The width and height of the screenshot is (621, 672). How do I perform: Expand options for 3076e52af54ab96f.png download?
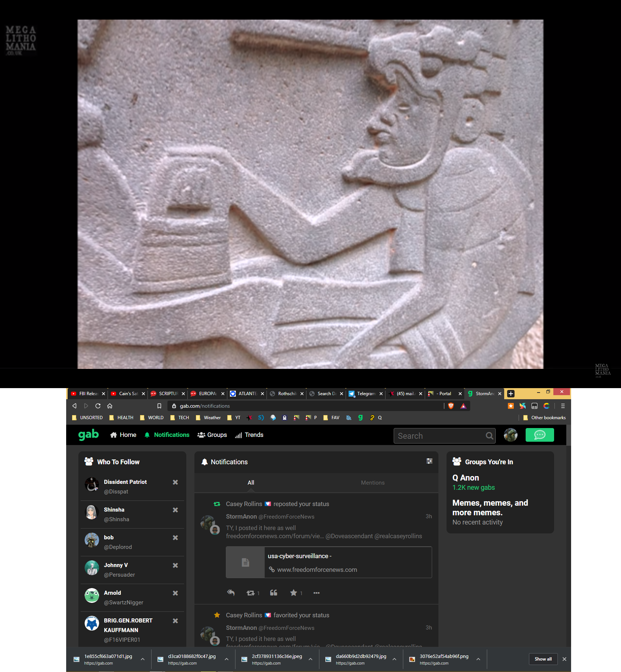pyautogui.click(x=478, y=659)
